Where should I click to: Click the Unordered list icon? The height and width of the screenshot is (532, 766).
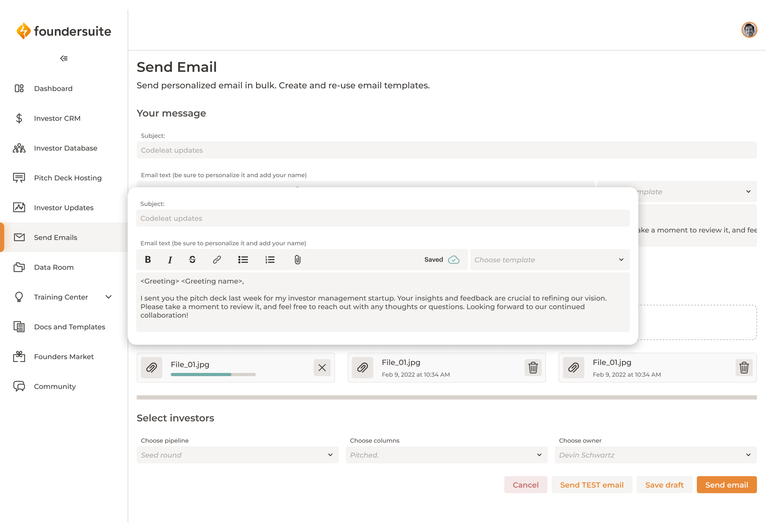pyautogui.click(x=243, y=259)
